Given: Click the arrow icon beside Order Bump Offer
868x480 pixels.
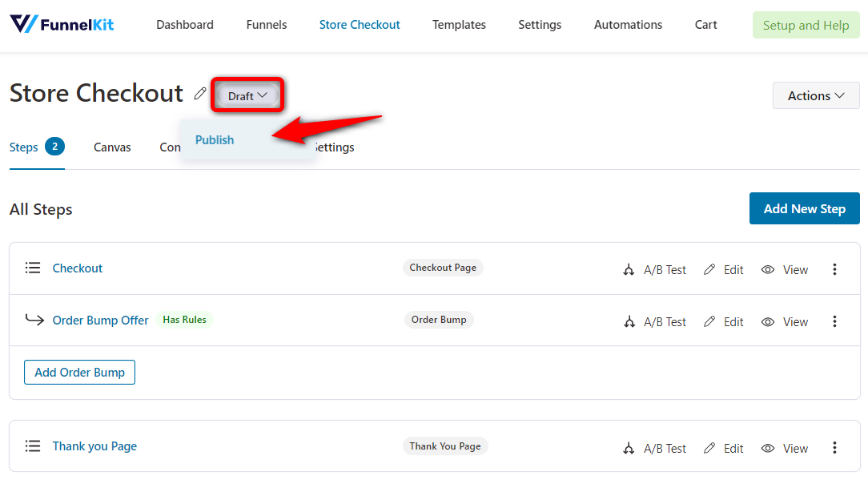Looking at the screenshot, I should 34,320.
